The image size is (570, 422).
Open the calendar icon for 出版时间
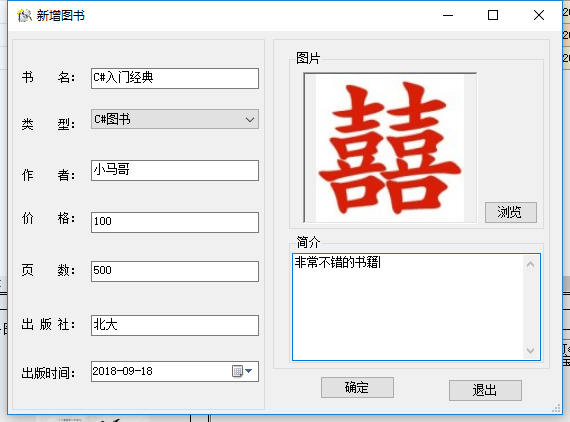pos(237,371)
